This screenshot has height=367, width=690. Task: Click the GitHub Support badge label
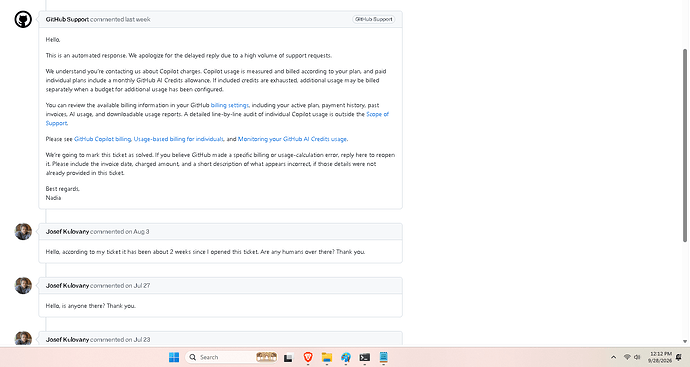click(374, 19)
